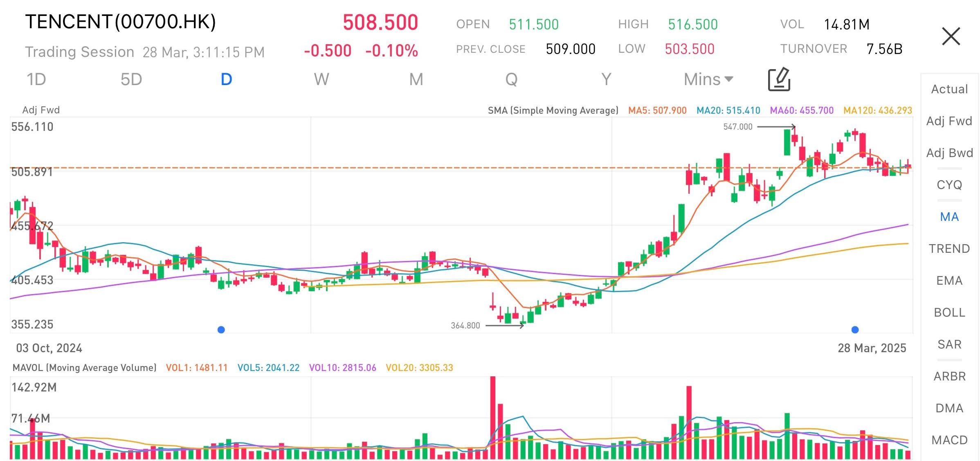
Task: Click the HIGH value 516.500
Action: pyautogui.click(x=693, y=25)
